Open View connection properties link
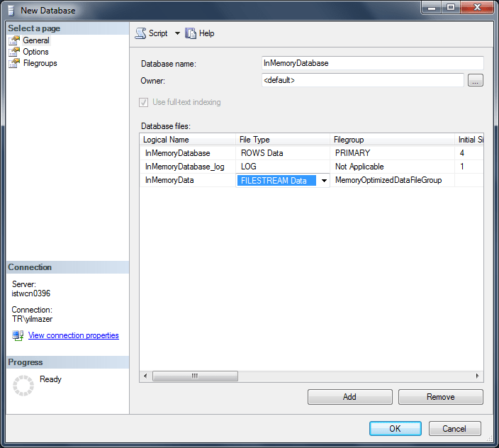The image size is (499, 448). 74,335
